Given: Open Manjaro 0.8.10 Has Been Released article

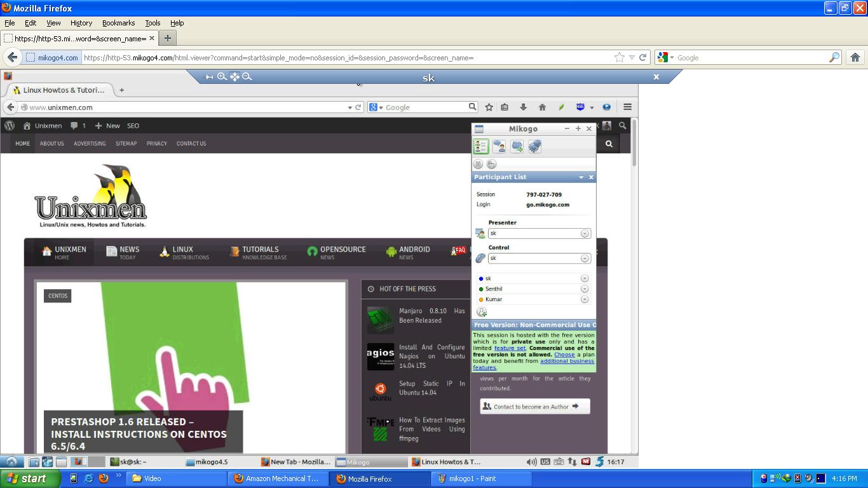Looking at the screenshot, I should tap(432, 316).
